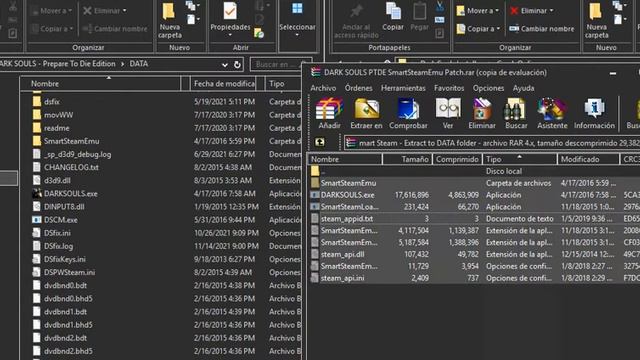Open Copiar a dropdown in right Explorer

pyautogui.click(x=478, y=29)
